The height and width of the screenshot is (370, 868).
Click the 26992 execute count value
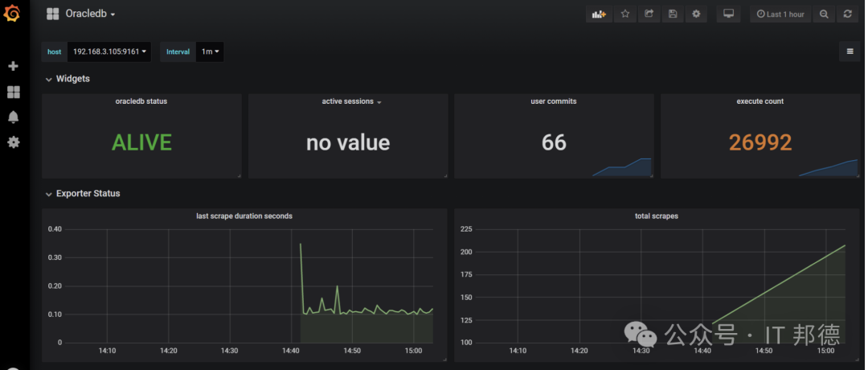(760, 143)
